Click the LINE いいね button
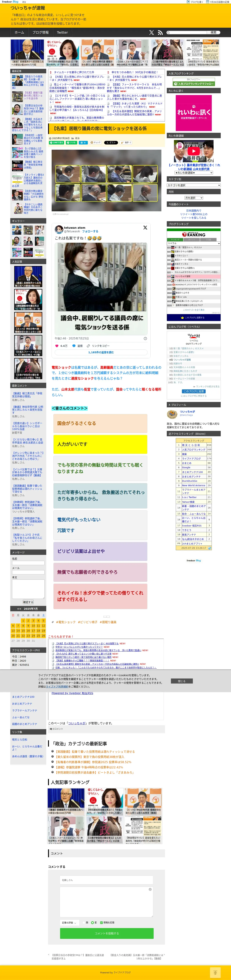Viewport: 231px width, 980px height. point(71,143)
